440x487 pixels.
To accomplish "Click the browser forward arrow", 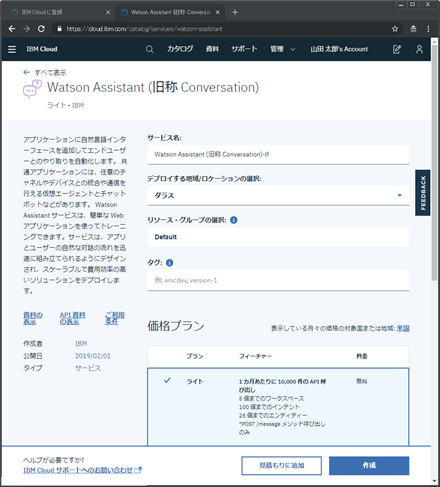I will click(x=26, y=29).
